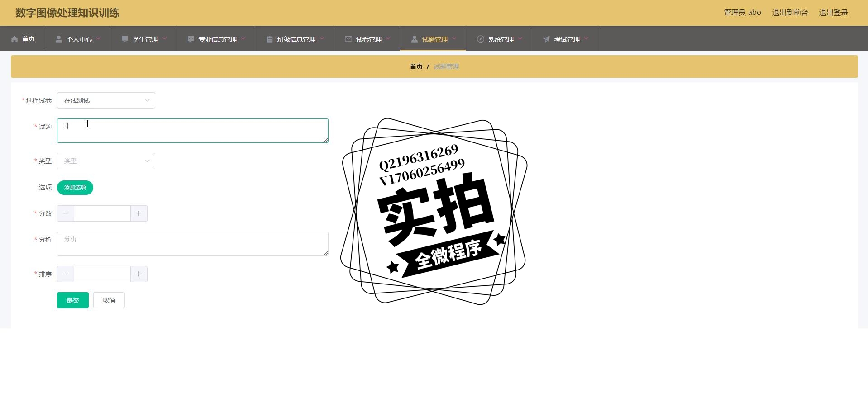This screenshot has width=868, height=402.
Task: Click the compass icon beside 系统管理
Action: click(481, 39)
